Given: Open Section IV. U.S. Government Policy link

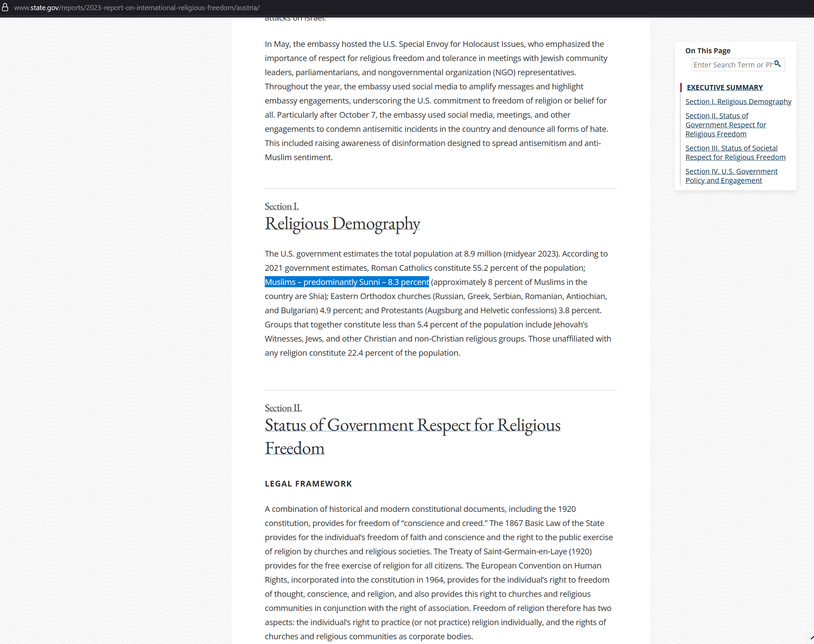Looking at the screenshot, I should (x=731, y=176).
